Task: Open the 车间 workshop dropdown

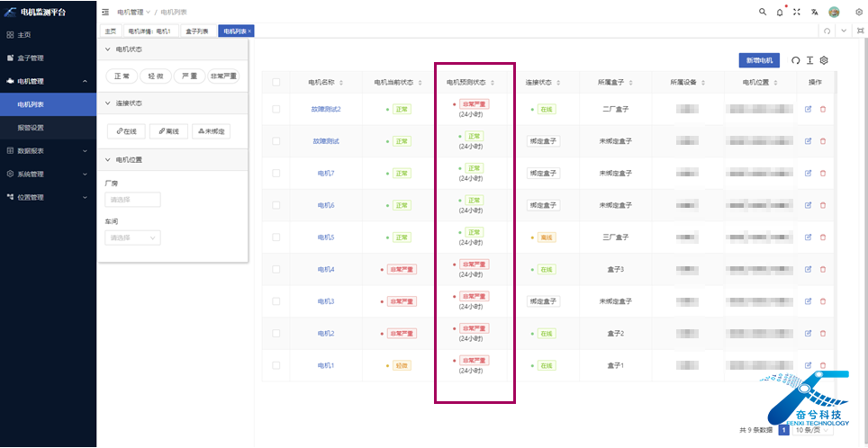Action: coord(132,237)
